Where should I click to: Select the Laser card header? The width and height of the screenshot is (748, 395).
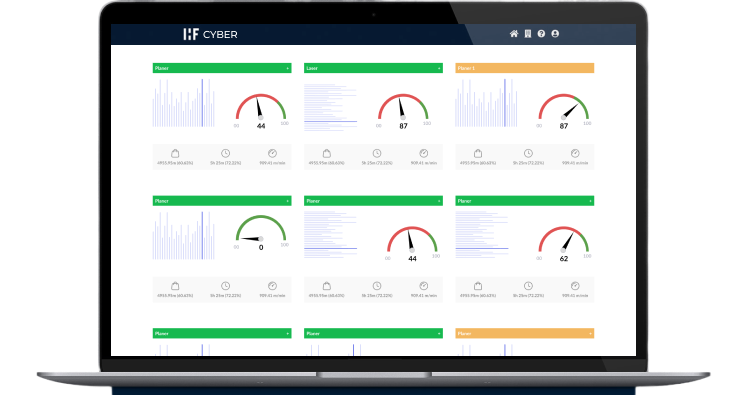(x=373, y=68)
